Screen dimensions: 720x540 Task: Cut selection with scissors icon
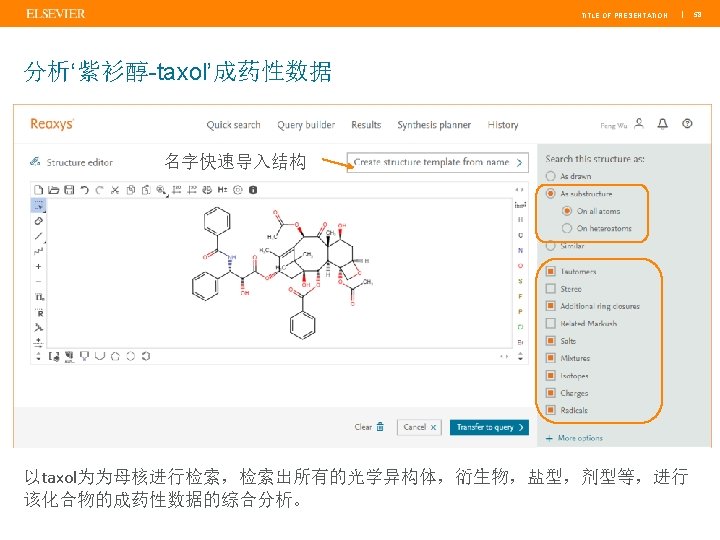tap(115, 190)
